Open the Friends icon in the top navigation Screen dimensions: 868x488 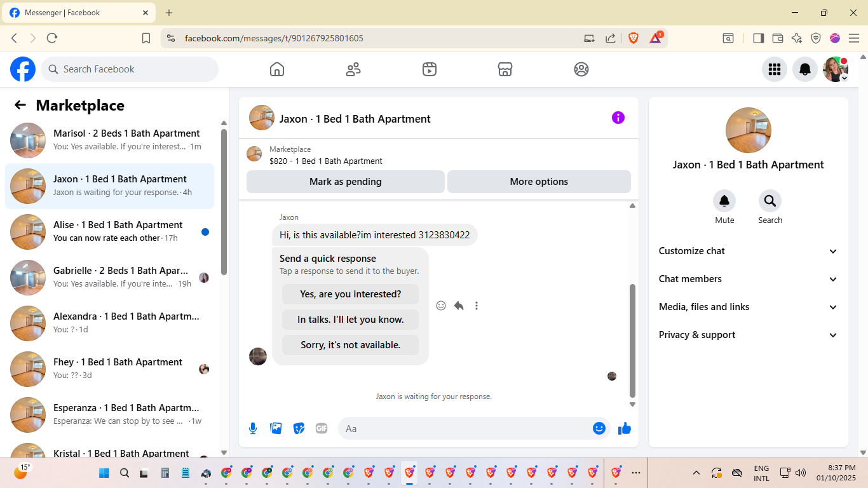(353, 69)
